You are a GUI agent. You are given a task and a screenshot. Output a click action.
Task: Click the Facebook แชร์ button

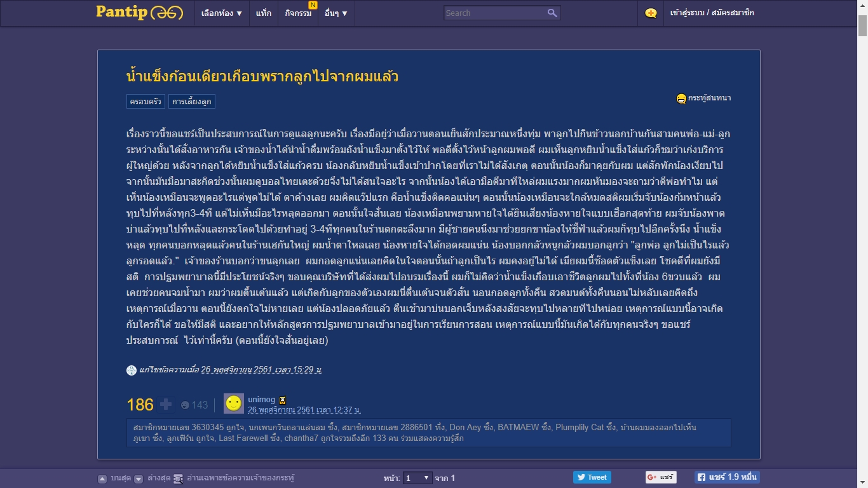click(x=726, y=477)
